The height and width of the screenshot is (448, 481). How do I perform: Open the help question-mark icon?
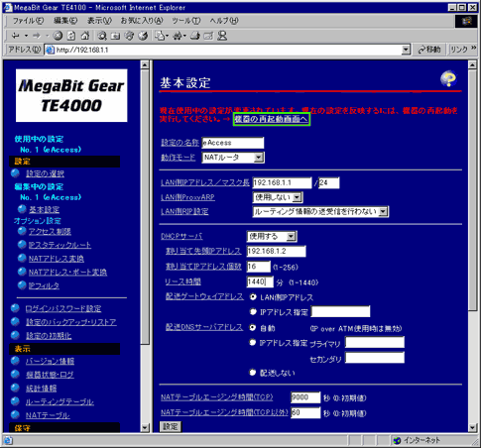pos(448,79)
